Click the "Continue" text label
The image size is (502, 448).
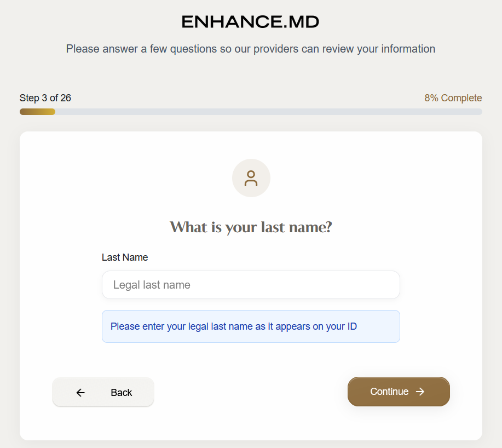point(389,392)
